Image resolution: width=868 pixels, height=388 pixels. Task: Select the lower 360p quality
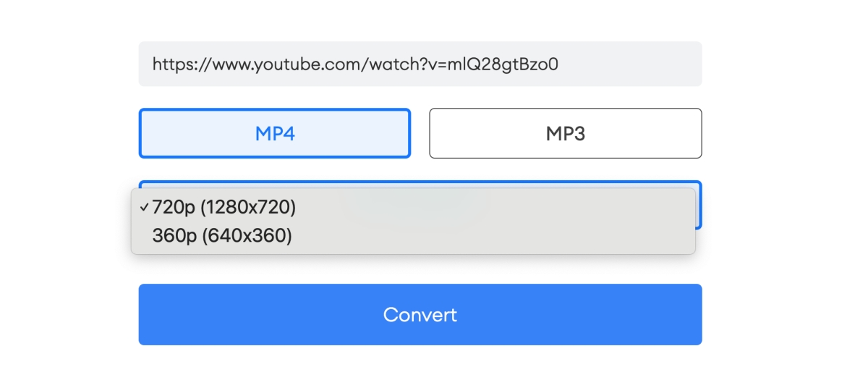point(222,236)
